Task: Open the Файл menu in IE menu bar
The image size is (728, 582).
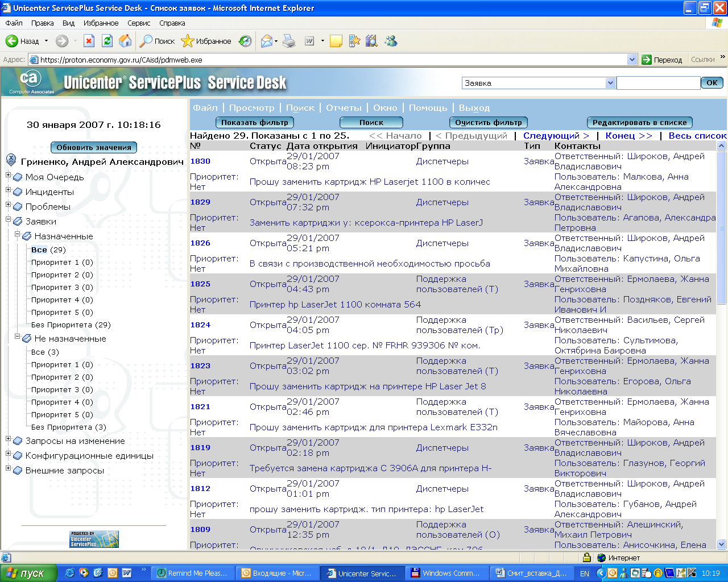Action: pyautogui.click(x=14, y=23)
